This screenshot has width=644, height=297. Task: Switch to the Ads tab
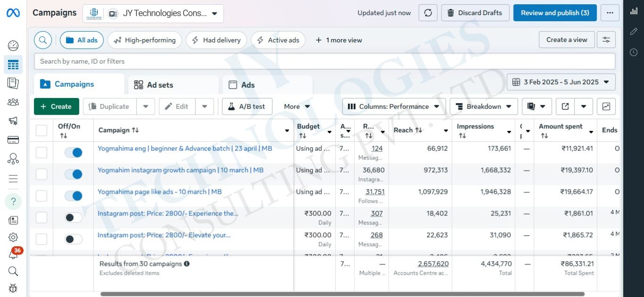[267, 85]
